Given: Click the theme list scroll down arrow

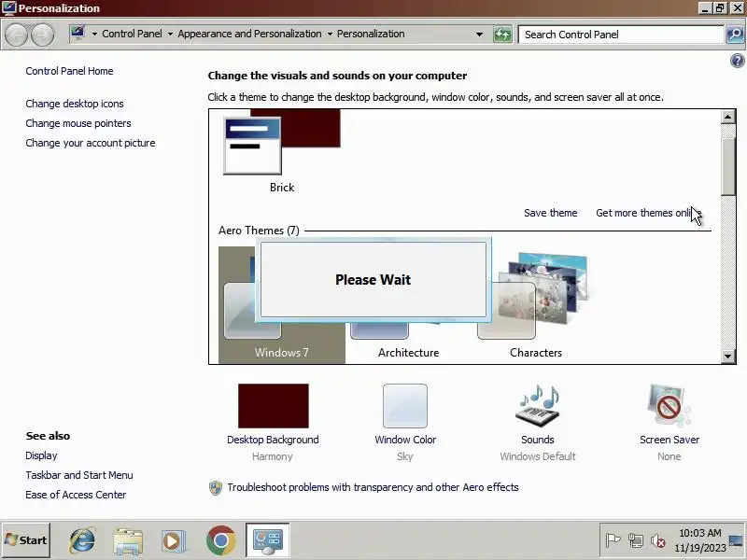Looking at the screenshot, I should point(728,357).
